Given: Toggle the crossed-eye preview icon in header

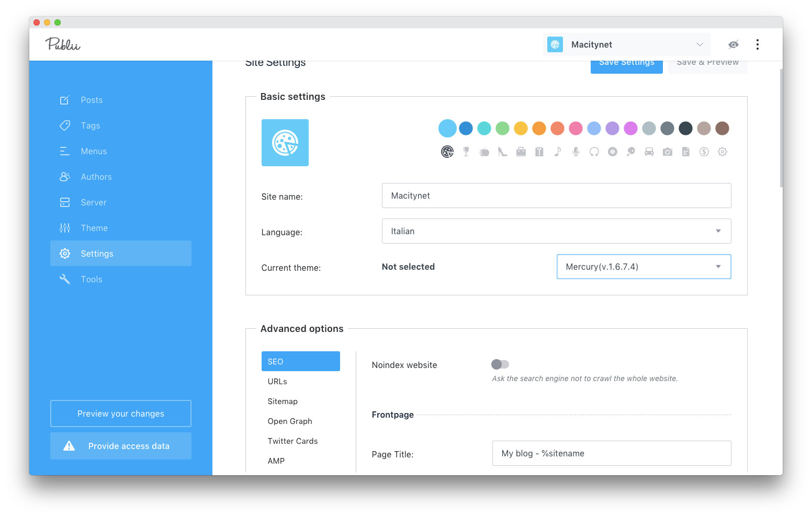Looking at the screenshot, I should click(734, 44).
